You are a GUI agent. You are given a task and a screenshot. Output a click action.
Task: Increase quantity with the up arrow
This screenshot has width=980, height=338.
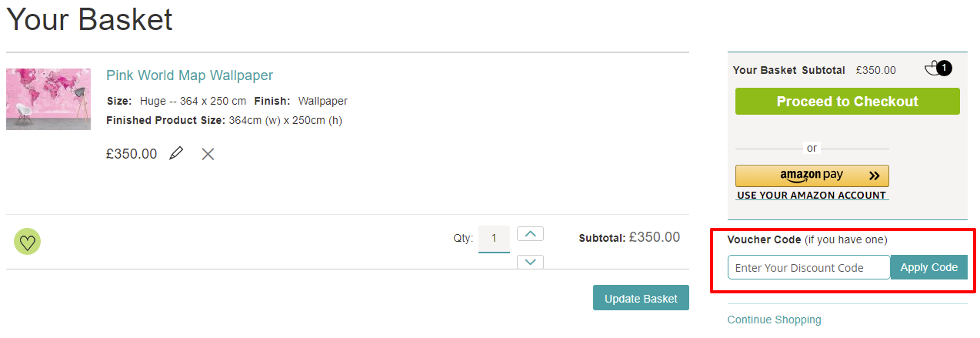point(530,233)
